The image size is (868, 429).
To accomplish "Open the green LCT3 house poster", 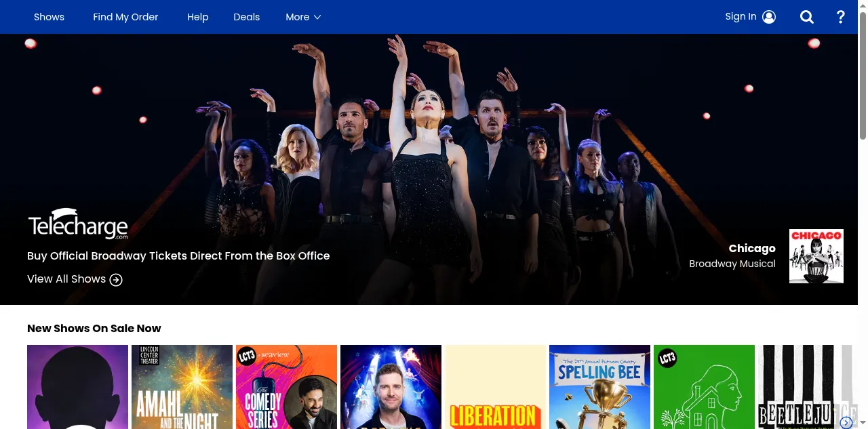I will pyautogui.click(x=704, y=387).
